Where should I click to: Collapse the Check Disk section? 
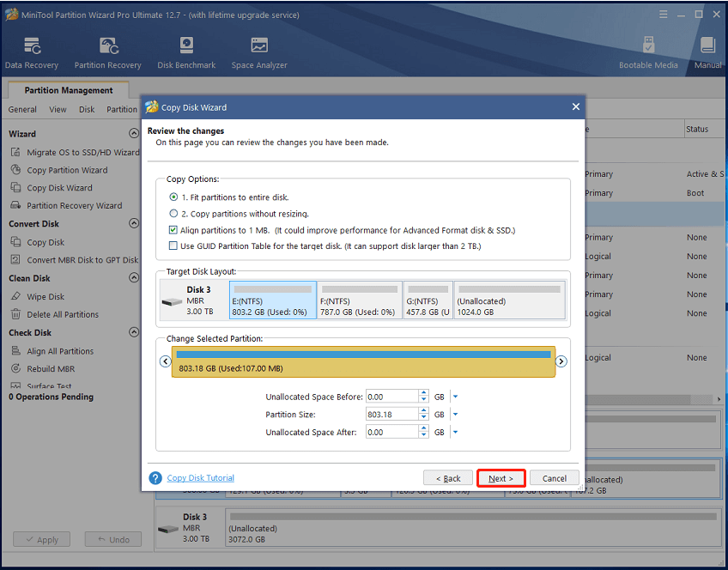pyautogui.click(x=134, y=332)
